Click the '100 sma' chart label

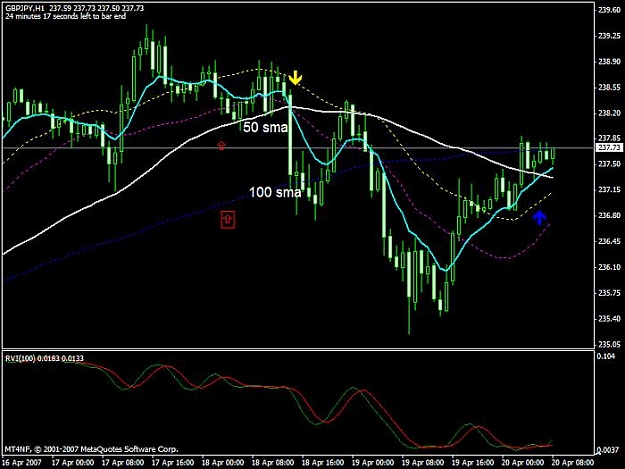tap(275, 193)
